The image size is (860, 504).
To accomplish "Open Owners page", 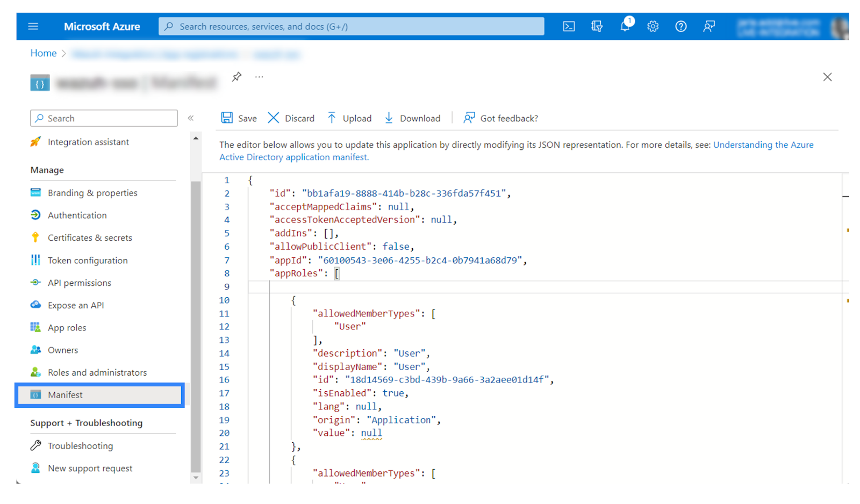I will [63, 350].
